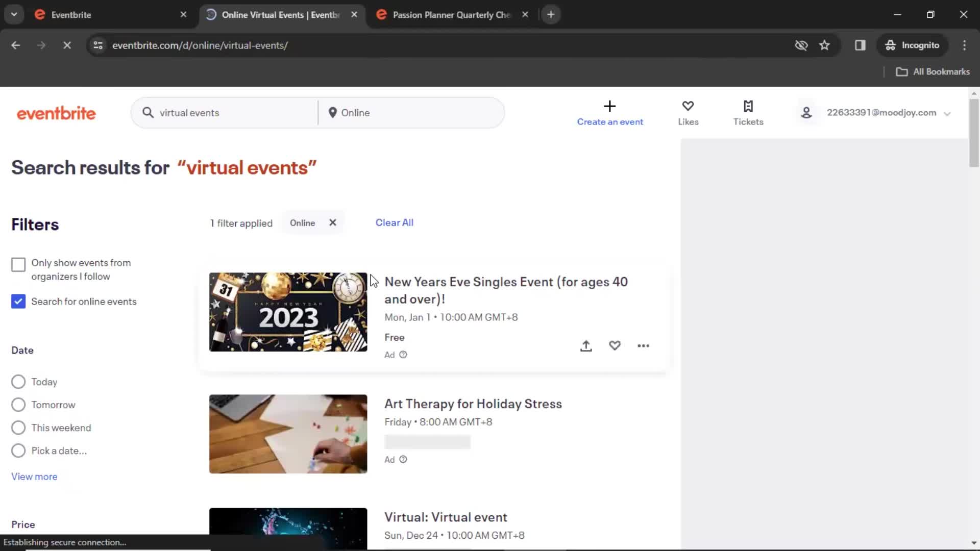Uncheck Search for online events
Screen dimensions: 980x551
tap(18, 302)
